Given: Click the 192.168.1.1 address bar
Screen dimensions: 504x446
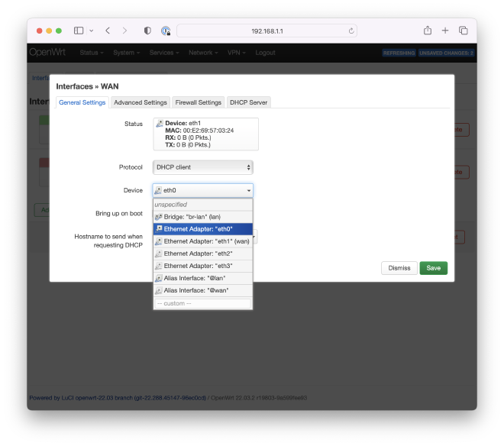Looking at the screenshot, I should [267, 31].
